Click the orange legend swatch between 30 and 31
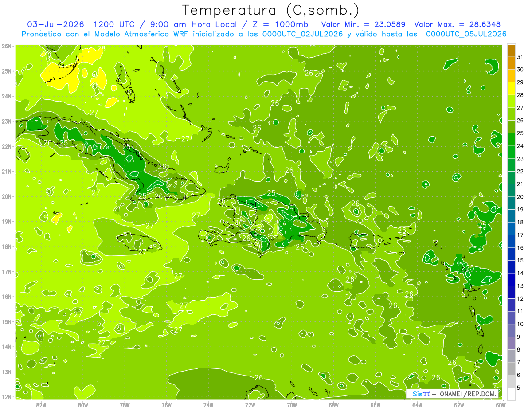This screenshot has height=411, width=532. coord(512,63)
